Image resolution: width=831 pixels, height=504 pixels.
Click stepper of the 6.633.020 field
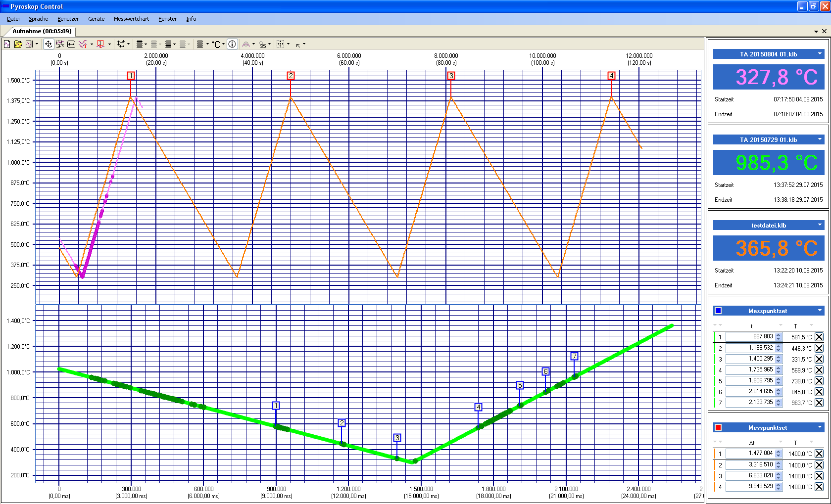[779, 476]
